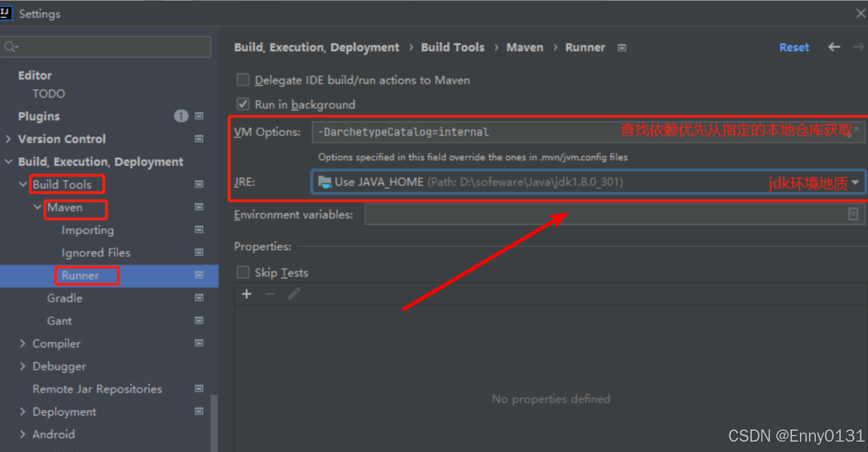Image resolution: width=868 pixels, height=452 pixels.
Task: Click the settings tree scrollbar
Action: pos(214,422)
